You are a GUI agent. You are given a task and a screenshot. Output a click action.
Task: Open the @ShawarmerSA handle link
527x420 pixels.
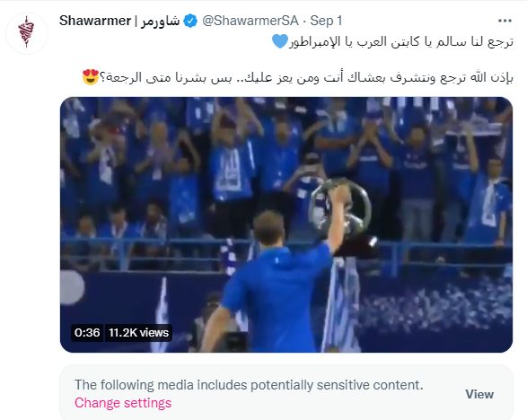(250, 21)
